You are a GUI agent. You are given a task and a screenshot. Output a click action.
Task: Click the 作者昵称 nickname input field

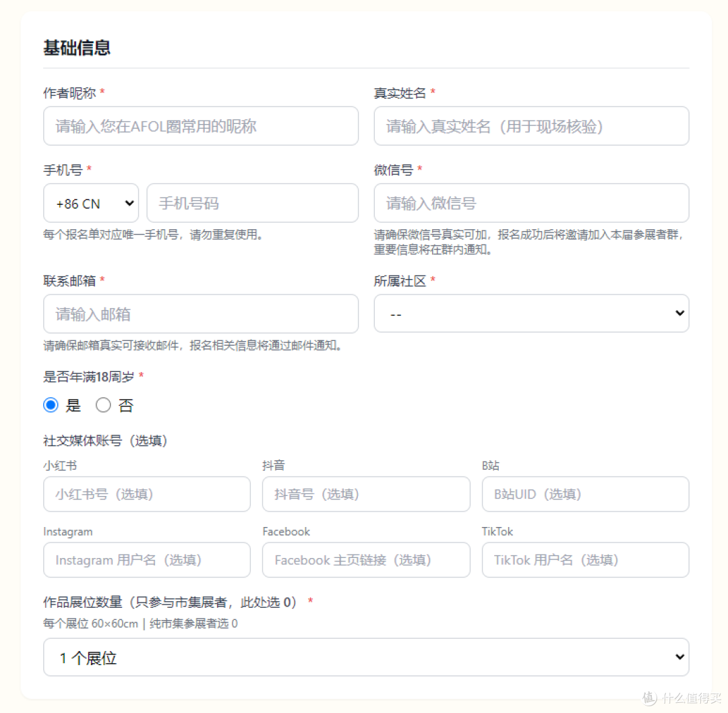pyautogui.click(x=201, y=126)
